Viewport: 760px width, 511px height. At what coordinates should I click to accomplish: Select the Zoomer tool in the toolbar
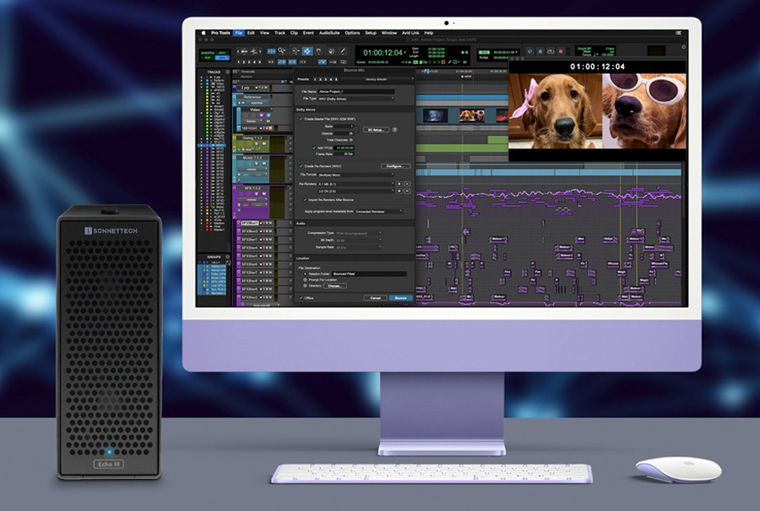click(282, 51)
